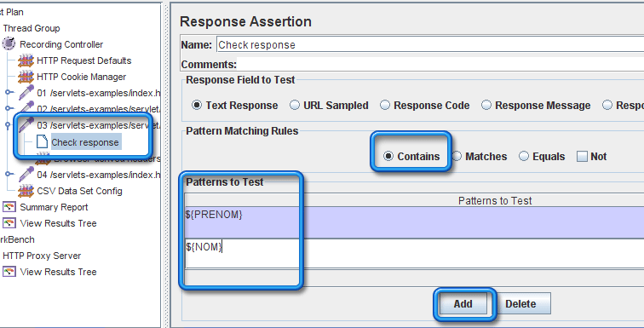This screenshot has width=644, height=328.
Task: Select HTTP Cookie Manager tree node
Action: click(x=81, y=77)
